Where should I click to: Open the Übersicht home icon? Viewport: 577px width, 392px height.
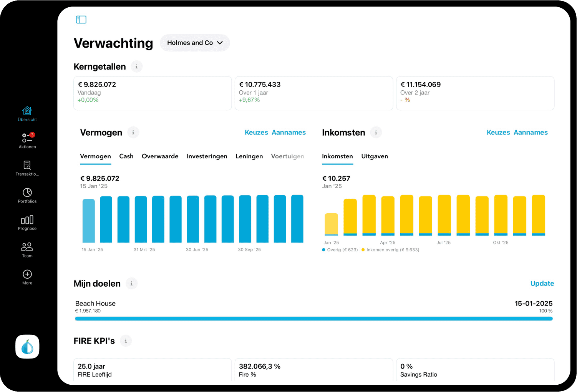(x=27, y=114)
